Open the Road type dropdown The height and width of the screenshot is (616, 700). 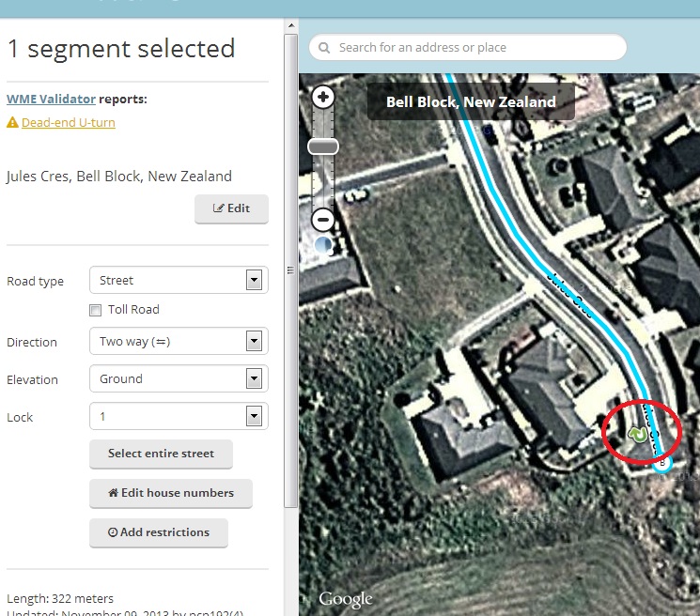pyautogui.click(x=179, y=280)
